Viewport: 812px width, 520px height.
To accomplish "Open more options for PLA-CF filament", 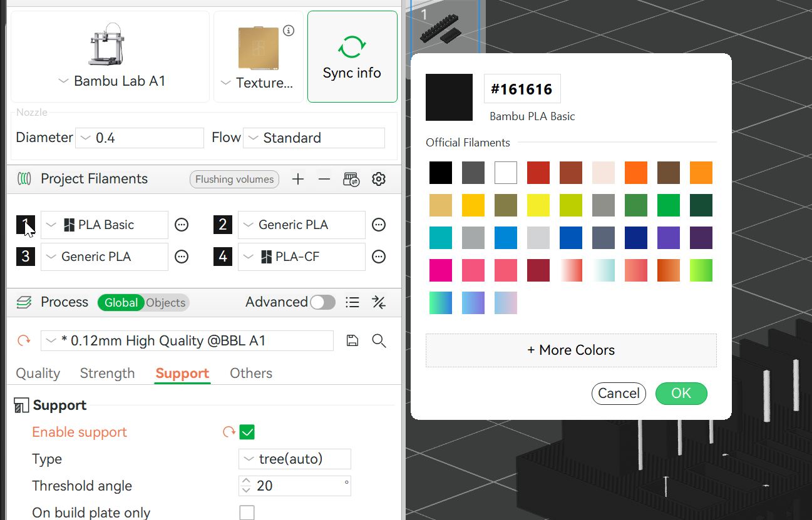I will (378, 257).
